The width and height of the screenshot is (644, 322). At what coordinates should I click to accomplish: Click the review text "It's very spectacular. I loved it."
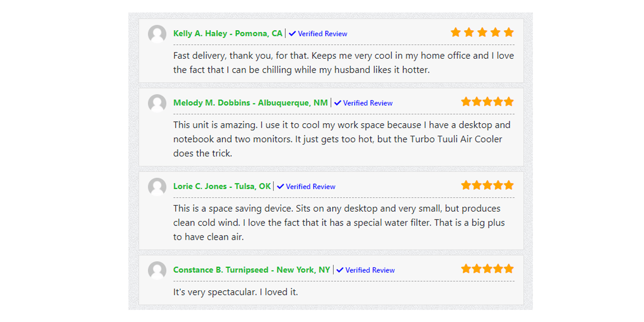point(235,292)
